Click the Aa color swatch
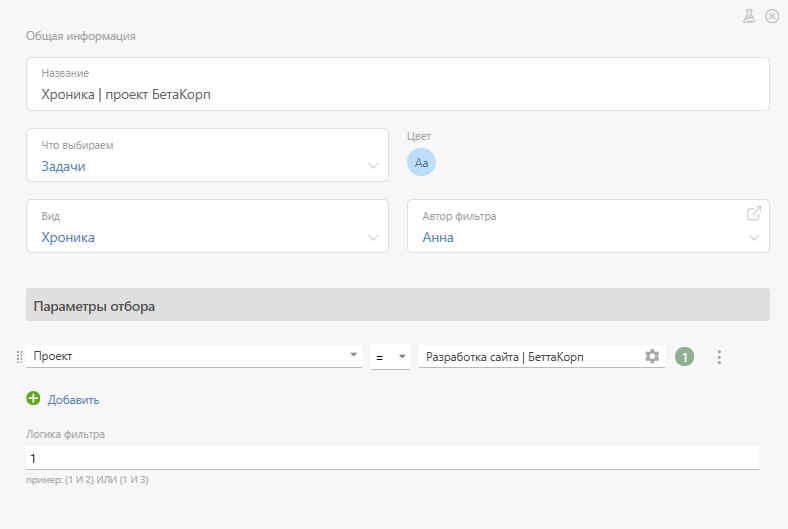This screenshot has height=529, width=788. 421,162
